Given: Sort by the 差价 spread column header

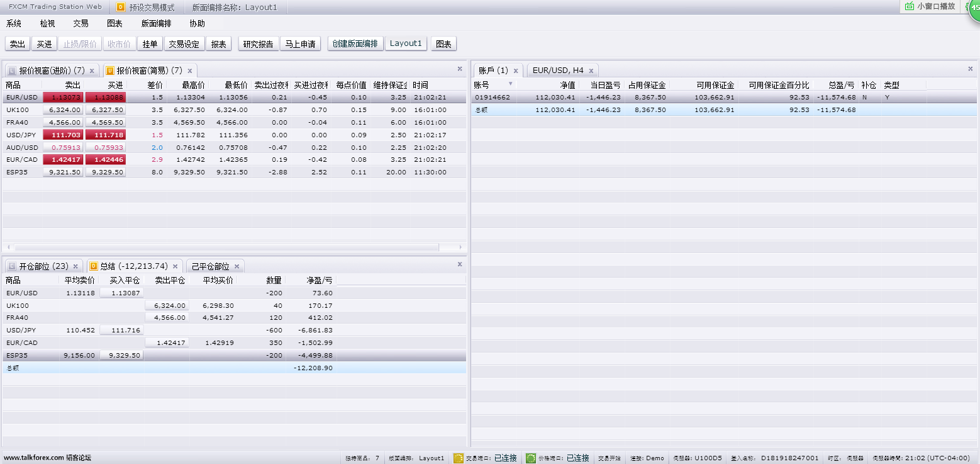Looking at the screenshot, I should tap(155, 84).
